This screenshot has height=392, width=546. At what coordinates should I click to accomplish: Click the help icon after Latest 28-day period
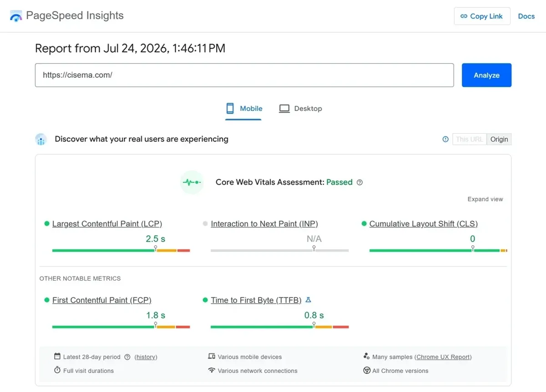click(x=127, y=357)
